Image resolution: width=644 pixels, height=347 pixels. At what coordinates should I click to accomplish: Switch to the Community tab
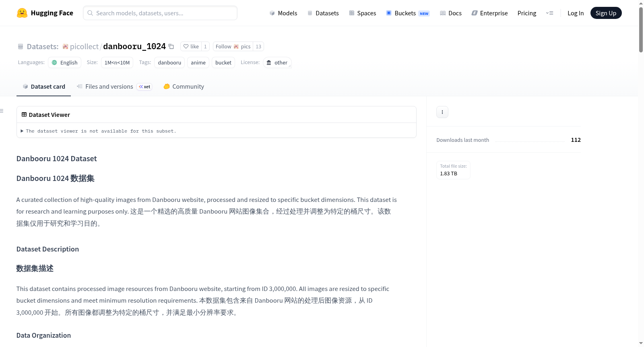tap(184, 87)
